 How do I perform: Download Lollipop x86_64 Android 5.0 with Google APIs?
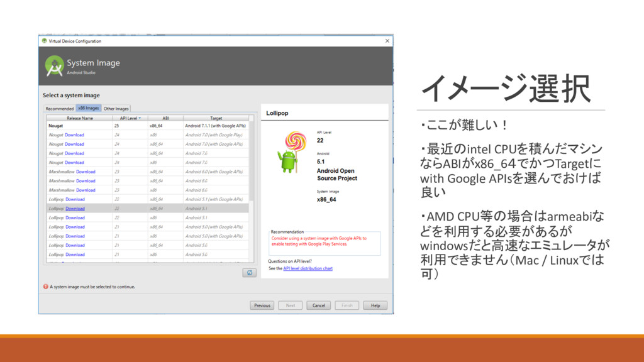pos(75,227)
